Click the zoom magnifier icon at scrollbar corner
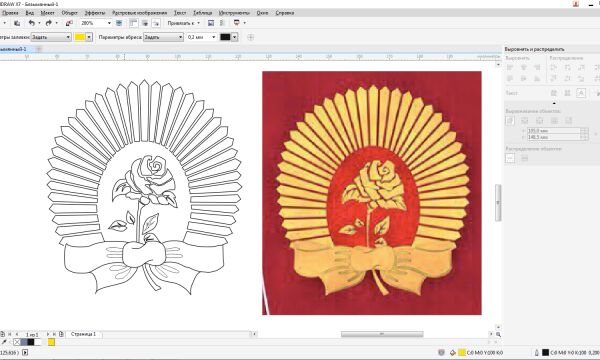 click(498, 334)
